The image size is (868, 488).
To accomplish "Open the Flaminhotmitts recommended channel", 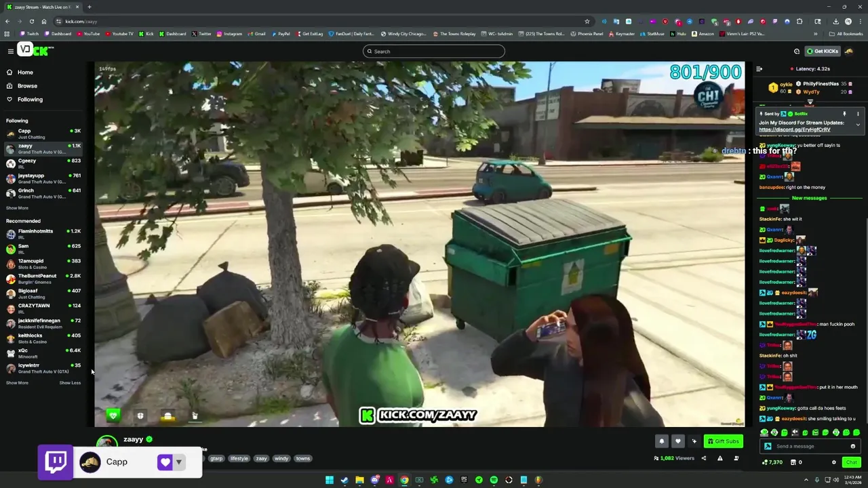I will pyautogui.click(x=43, y=234).
